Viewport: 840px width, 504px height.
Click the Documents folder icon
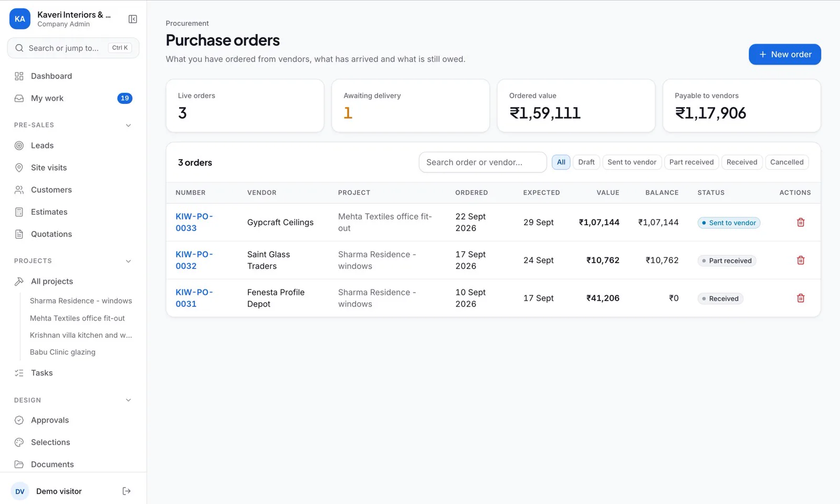(19, 464)
